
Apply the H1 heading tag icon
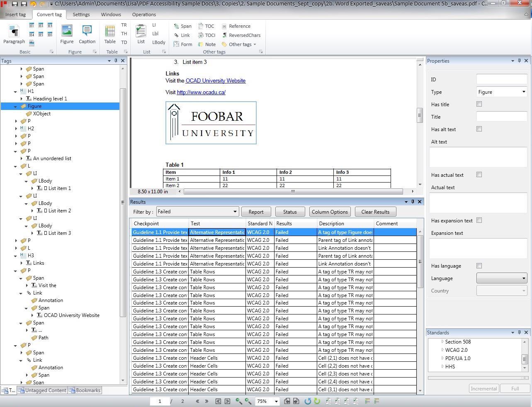point(32,26)
